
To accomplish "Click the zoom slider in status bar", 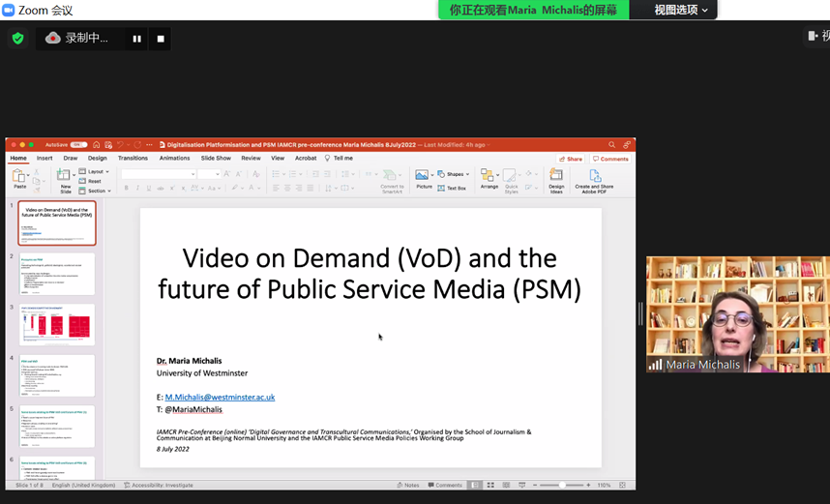I will pos(561,485).
